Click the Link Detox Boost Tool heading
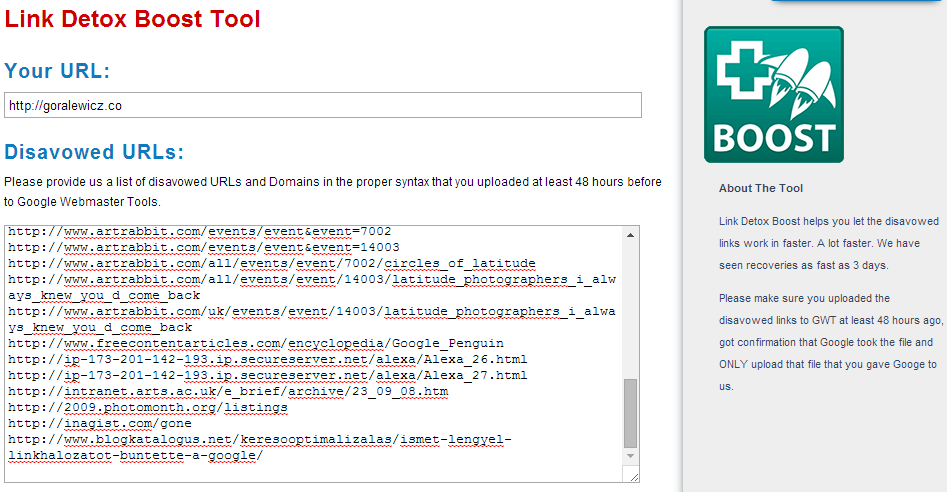 tap(132, 19)
